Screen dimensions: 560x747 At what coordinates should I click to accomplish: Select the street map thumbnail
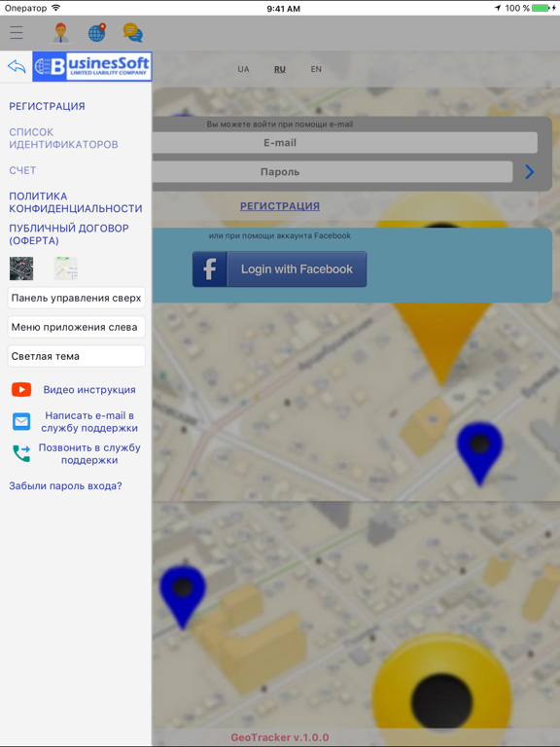66,268
